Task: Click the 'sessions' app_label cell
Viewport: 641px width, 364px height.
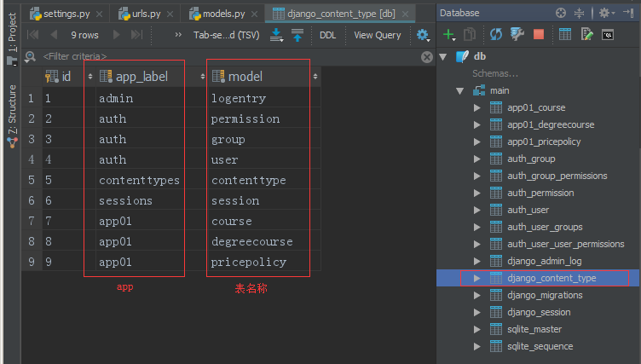Action: [151, 201]
